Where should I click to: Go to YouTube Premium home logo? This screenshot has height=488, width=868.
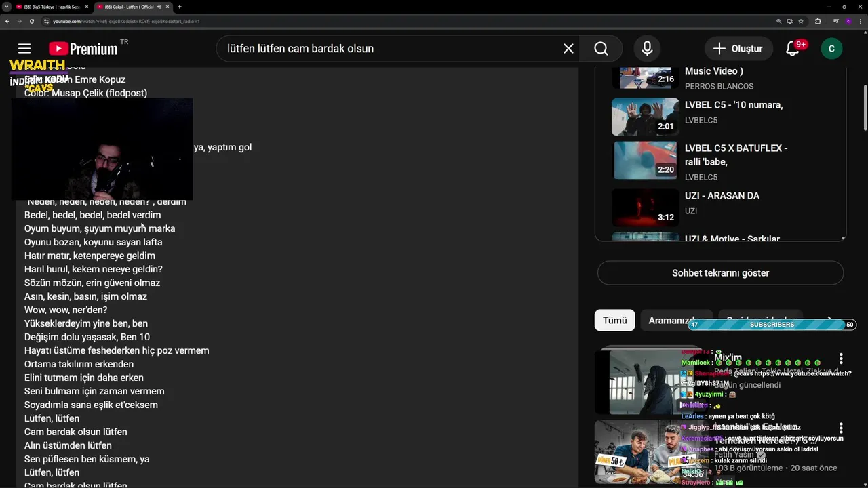83,49
